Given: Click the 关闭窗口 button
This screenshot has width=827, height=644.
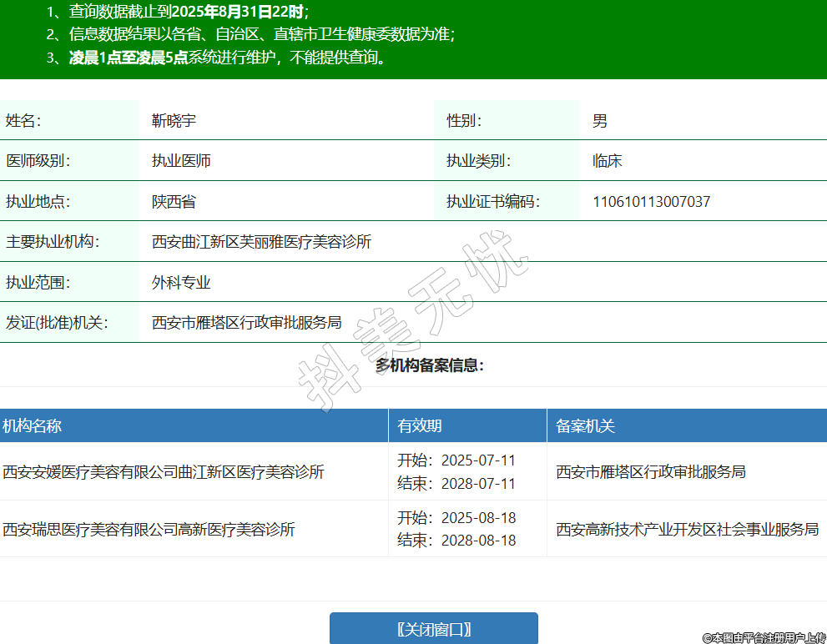Looking at the screenshot, I should tap(433, 629).
